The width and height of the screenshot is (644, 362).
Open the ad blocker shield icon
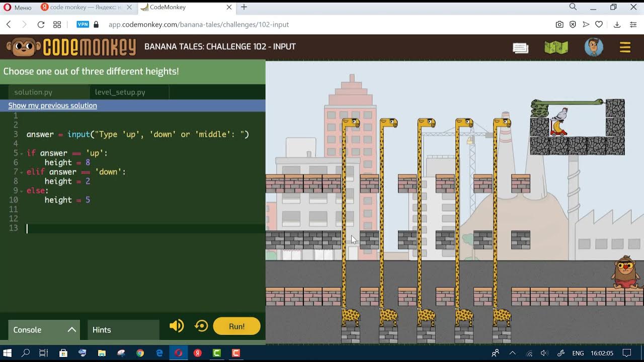pyautogui.click(x=573, y=24)
